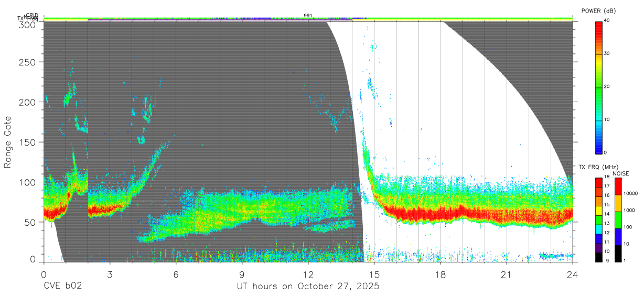The width and height of the screenshot is (644, 297).
Task: Click the '12' hour tick on the time axis
Action: click(308, 274)
